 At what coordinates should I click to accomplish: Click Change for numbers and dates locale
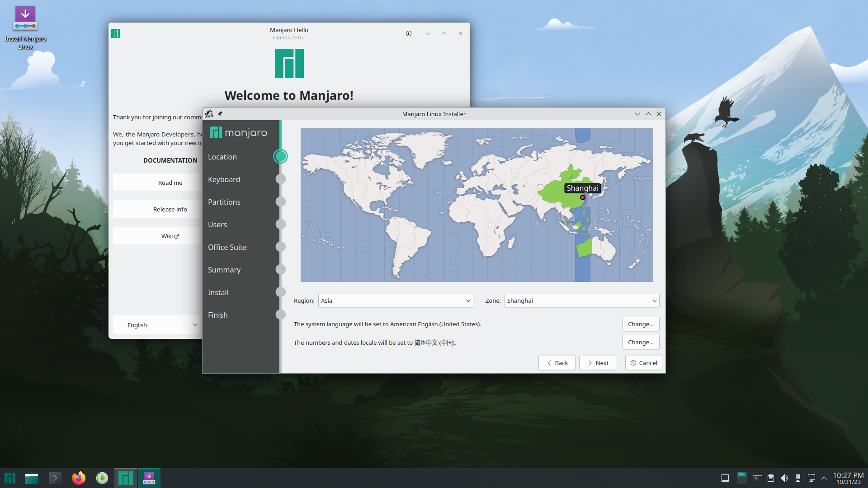(x=641, y=342)
